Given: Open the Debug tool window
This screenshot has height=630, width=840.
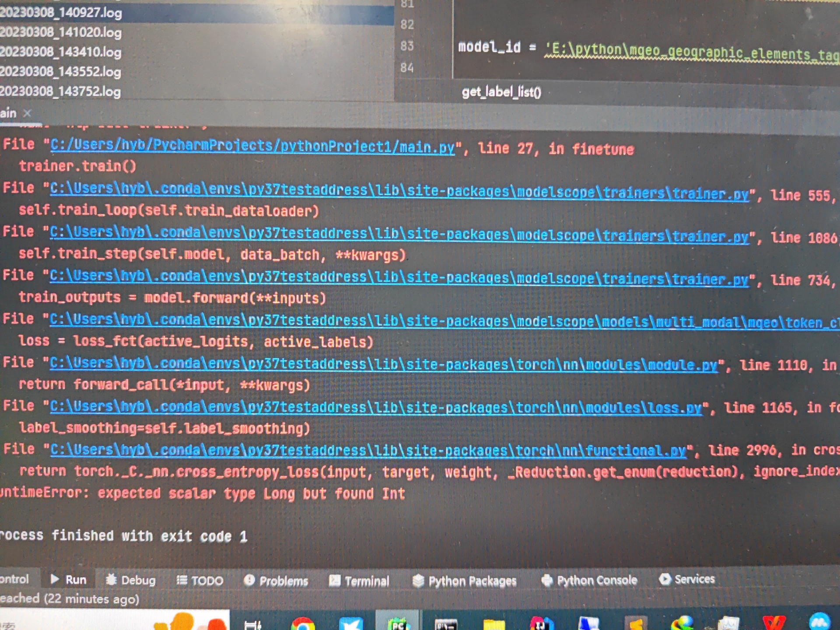Looking at the screenshot, I should pyautogui.click(x=131, y=580).
